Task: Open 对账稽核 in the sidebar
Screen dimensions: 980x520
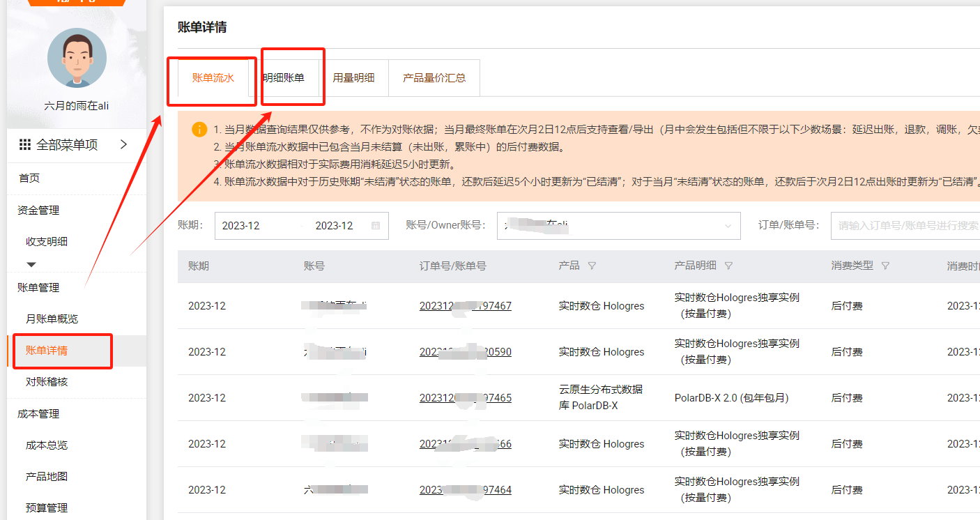Action: point(47,382)
